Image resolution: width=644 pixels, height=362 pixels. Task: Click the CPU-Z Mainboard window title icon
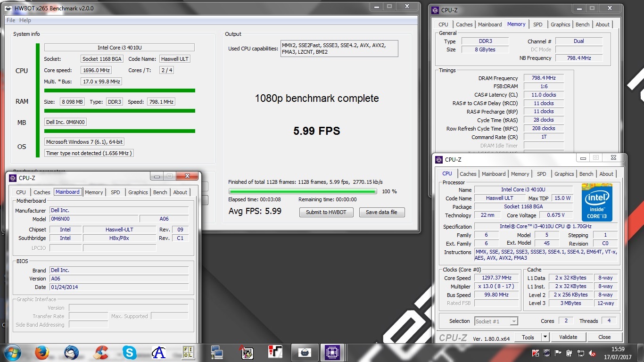tap(12, 178)
